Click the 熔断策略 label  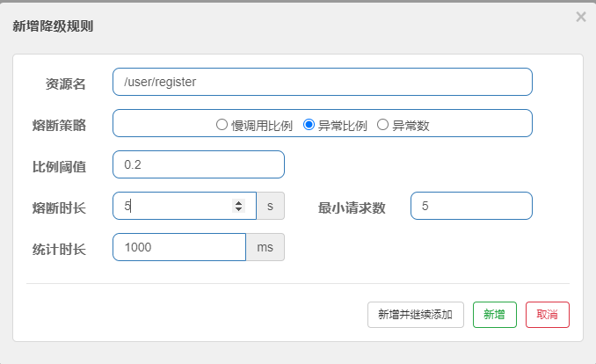pyautogui.click(x=59, y=125)
